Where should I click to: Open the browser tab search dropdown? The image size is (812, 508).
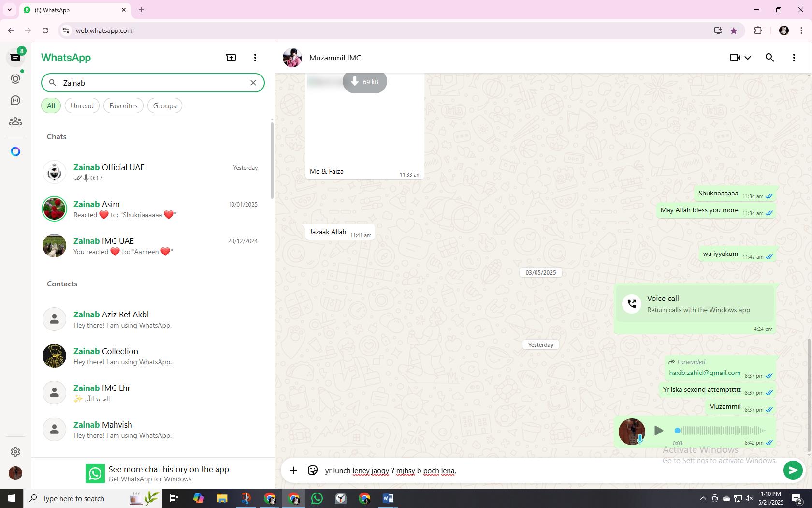(x=10, y=10)
